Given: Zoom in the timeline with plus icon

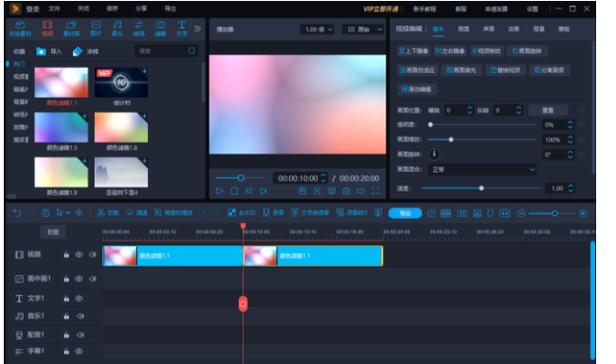Looking at the screenshot, I should [583, 213].
